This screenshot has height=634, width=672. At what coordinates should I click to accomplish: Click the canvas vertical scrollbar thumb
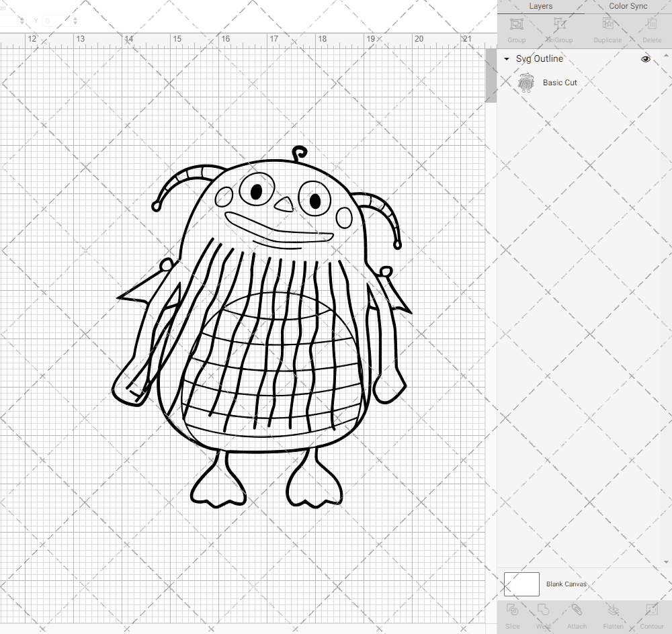point(491,75)
